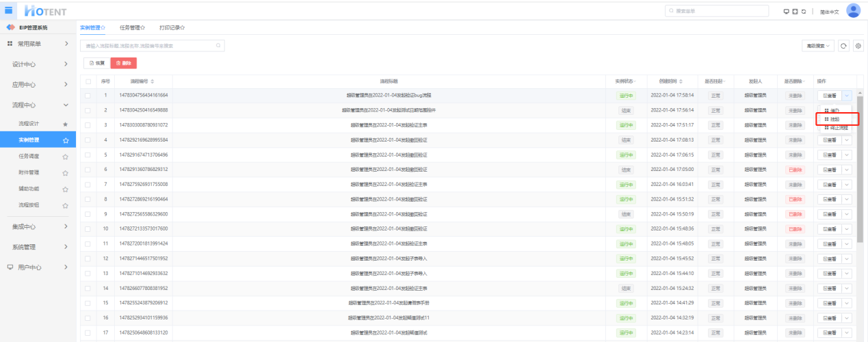Select all rows with header checkbox
868x342 pixels.
click(88, 81)
